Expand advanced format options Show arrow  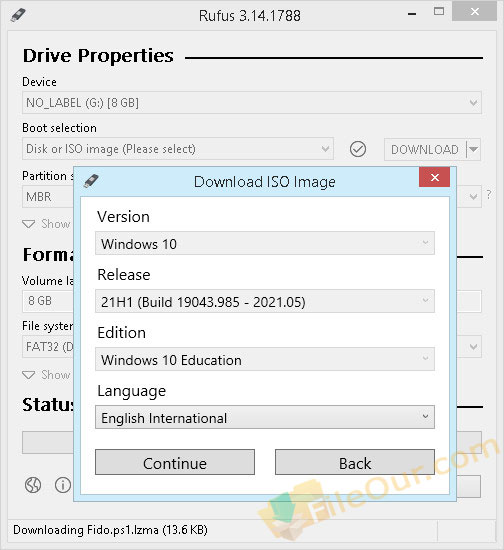28,375
